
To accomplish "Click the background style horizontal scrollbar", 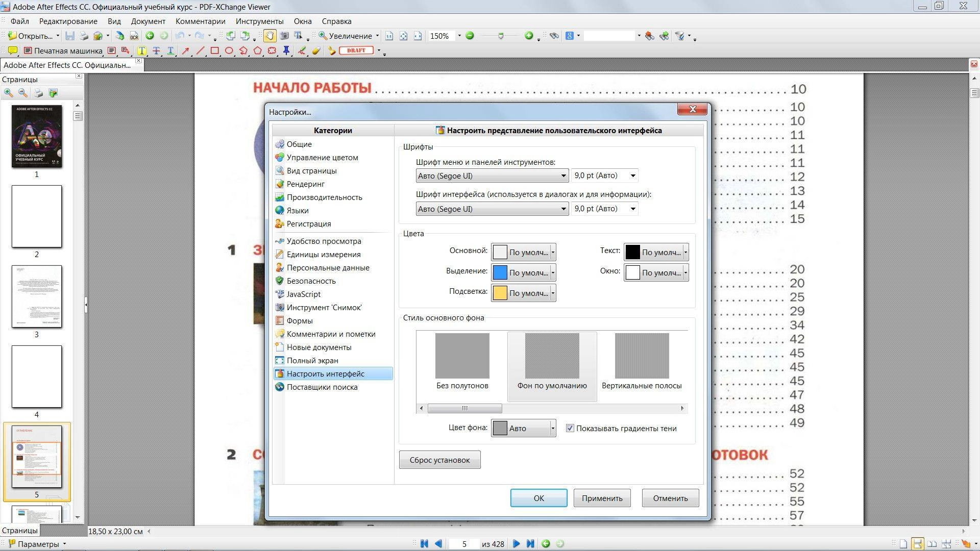I will point(552,408).
